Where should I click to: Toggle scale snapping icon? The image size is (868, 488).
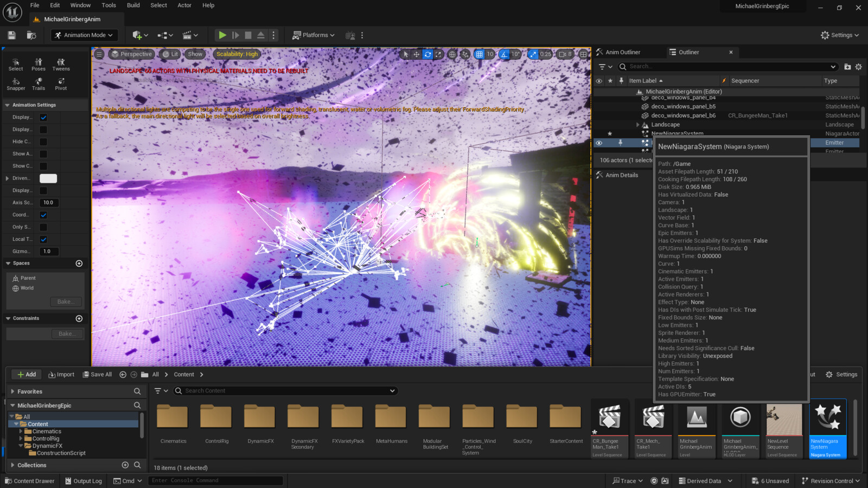click(x=533, y=54)
